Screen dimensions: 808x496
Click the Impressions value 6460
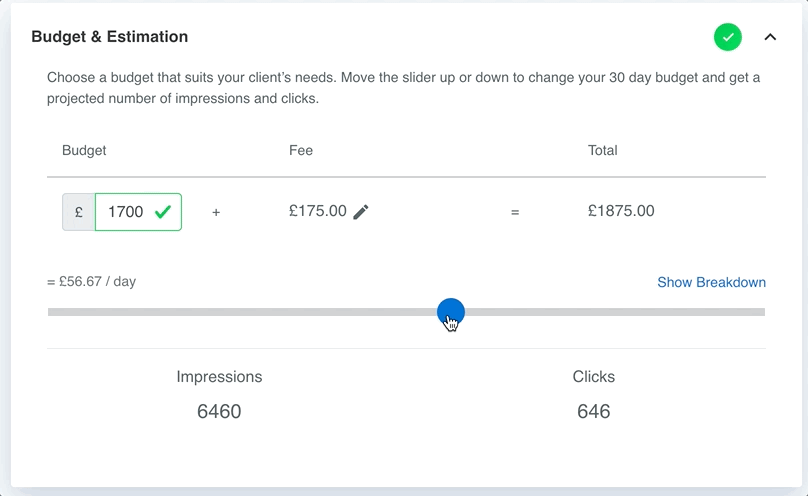click(219, 412)
